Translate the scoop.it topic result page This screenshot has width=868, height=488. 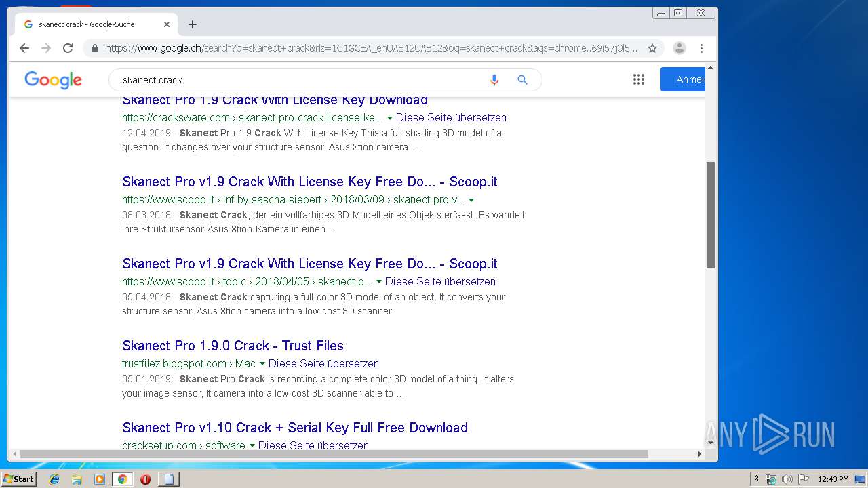pyautogui.click(x=440, y=281)
